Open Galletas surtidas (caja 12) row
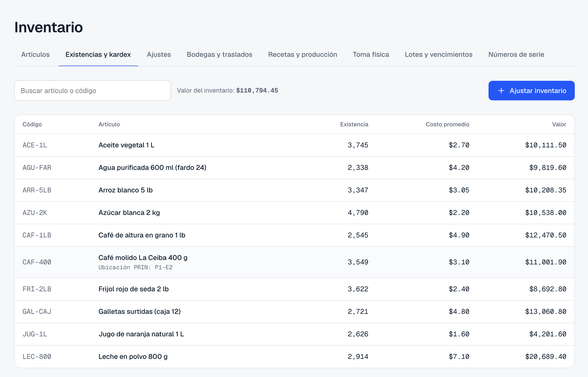Viewport: 588px width, 377px height. (294, 312)
